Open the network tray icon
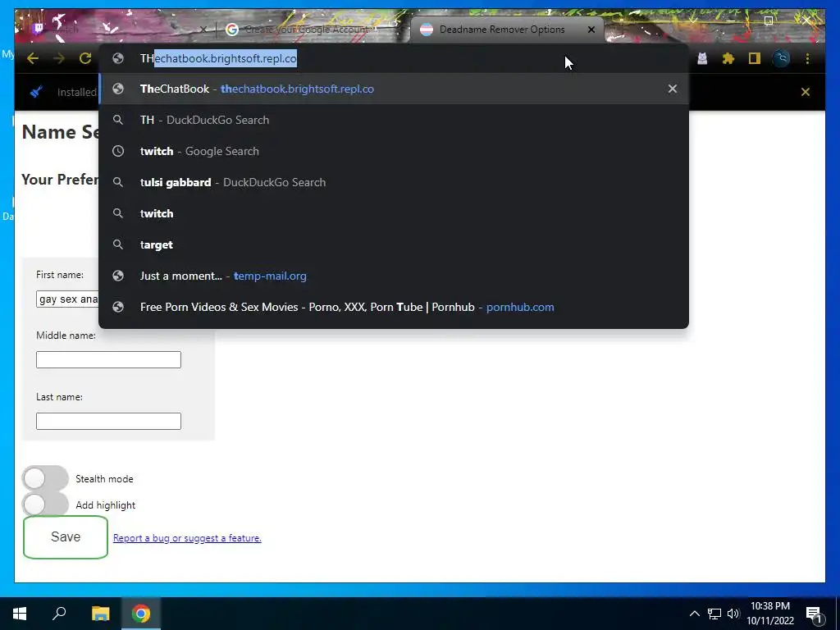The width and height of the screenshot is (840, 630). (x=714, y=614)
